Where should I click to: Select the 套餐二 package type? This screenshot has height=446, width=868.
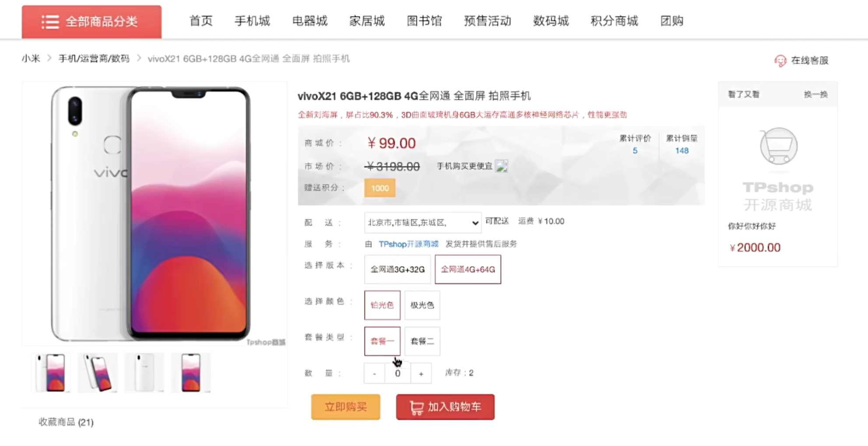(422, 341)
